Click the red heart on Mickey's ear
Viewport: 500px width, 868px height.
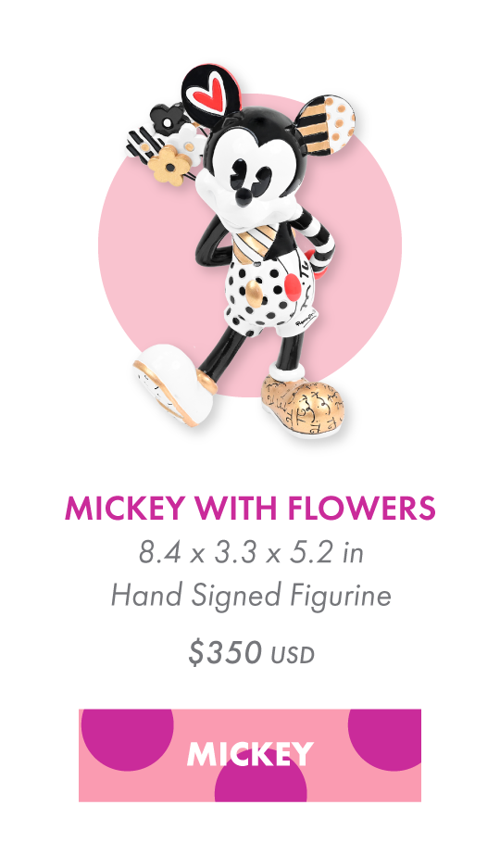point(209,92)
